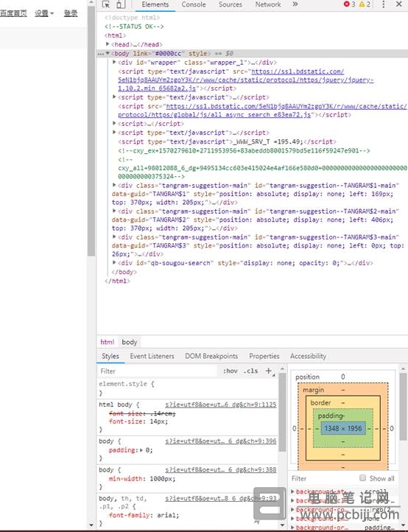Expand the head element node

tap(108, 44)
